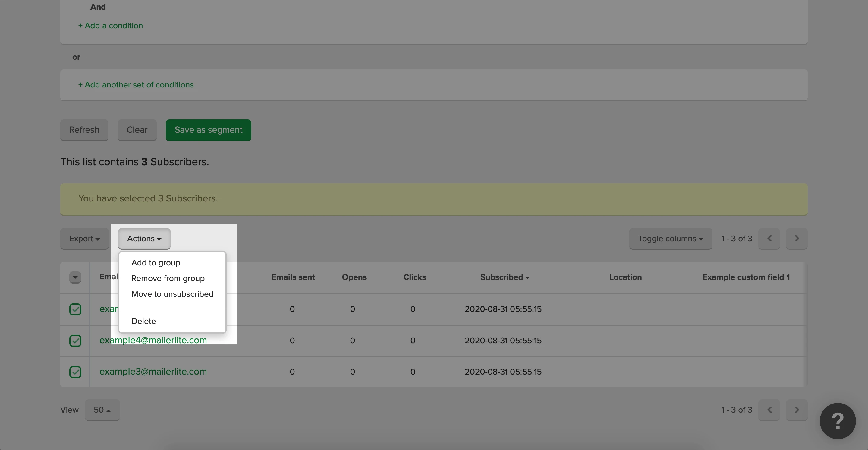Uncheck the example4@mailerlite.com subscriber checkbox
This screenshot has width=868, height=450.
(x=75, y=341)
